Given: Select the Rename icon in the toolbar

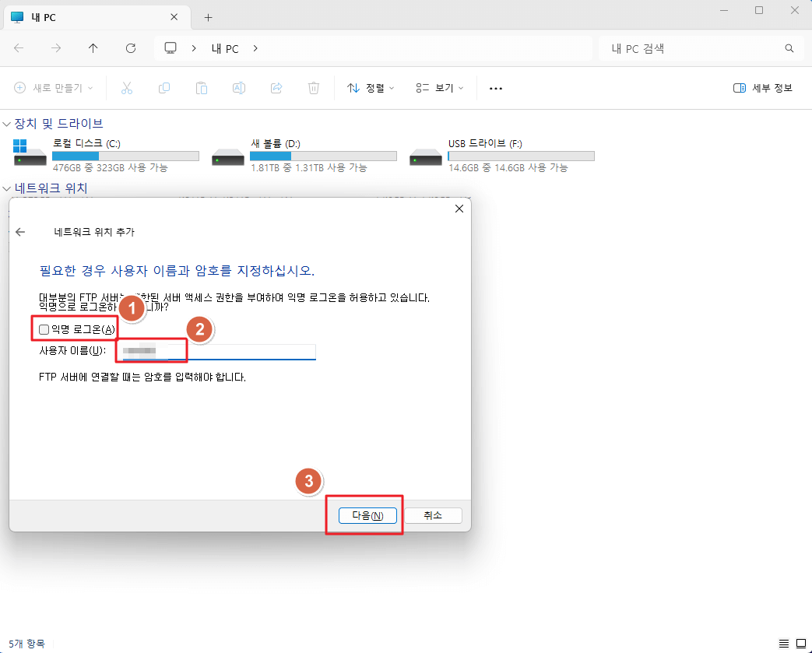Looking at the screenshot, I should coord(238,87).
